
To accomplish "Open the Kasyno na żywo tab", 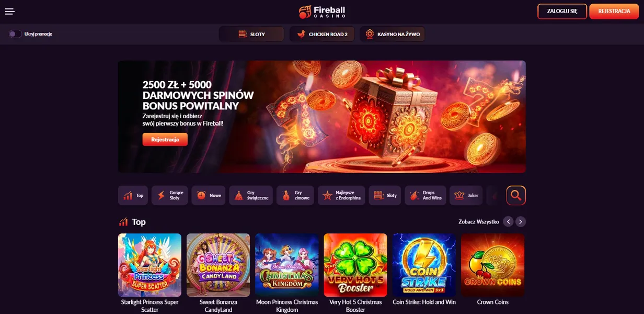I will coord(392,34).
